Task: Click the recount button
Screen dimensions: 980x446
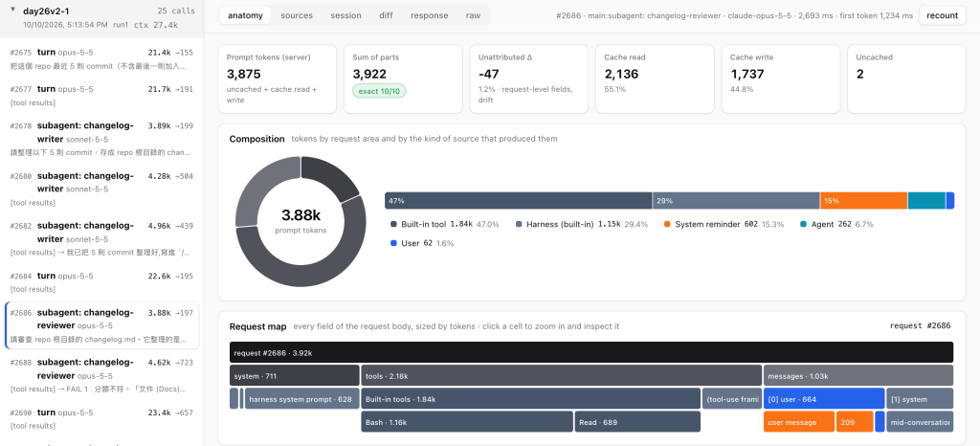Action: pyautogui.click(x=942, y=15)
